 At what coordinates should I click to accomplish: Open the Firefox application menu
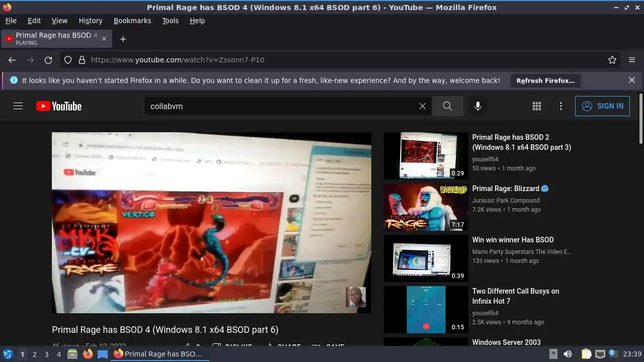pyautogui.click(x=632, y=60)
